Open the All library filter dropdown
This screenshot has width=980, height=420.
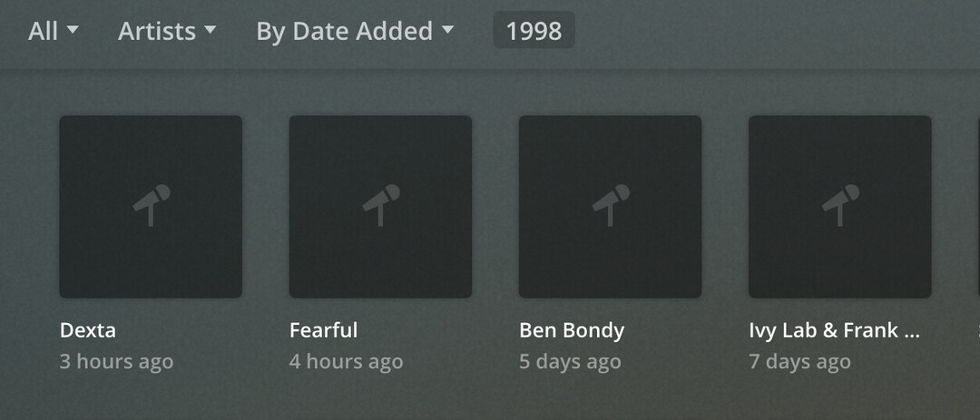click(53, 31)
